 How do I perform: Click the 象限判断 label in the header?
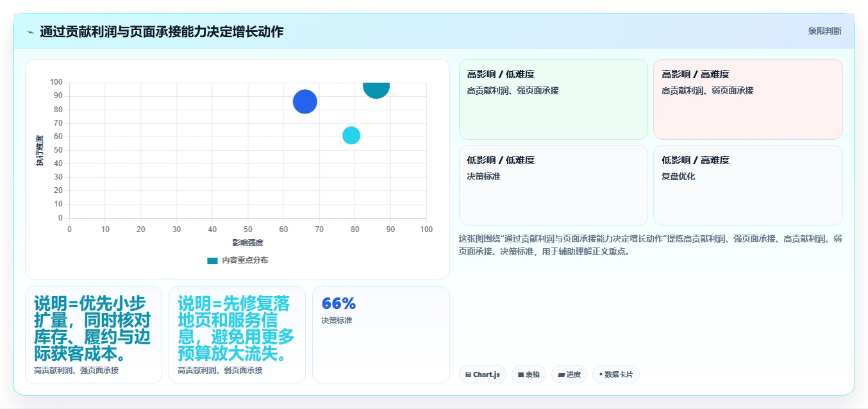coord(824,31)
